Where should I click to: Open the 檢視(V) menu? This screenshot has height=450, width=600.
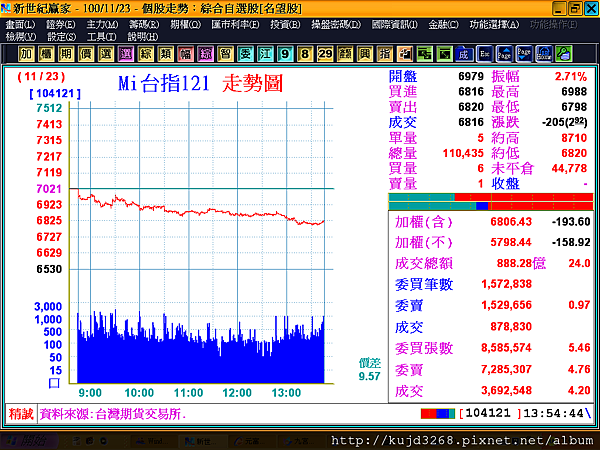21,37
